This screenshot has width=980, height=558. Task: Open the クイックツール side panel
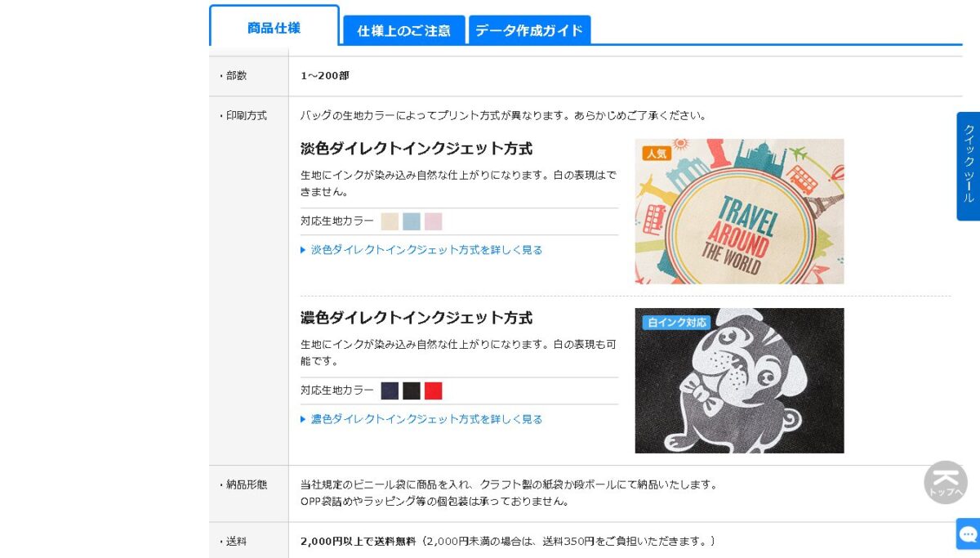click(969, 166)
